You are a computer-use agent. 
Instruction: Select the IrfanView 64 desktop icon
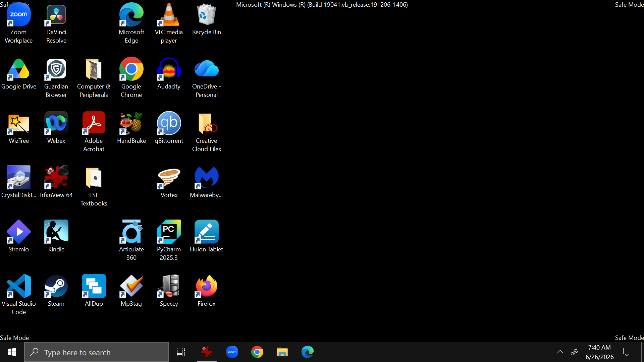tap(56, 182)
